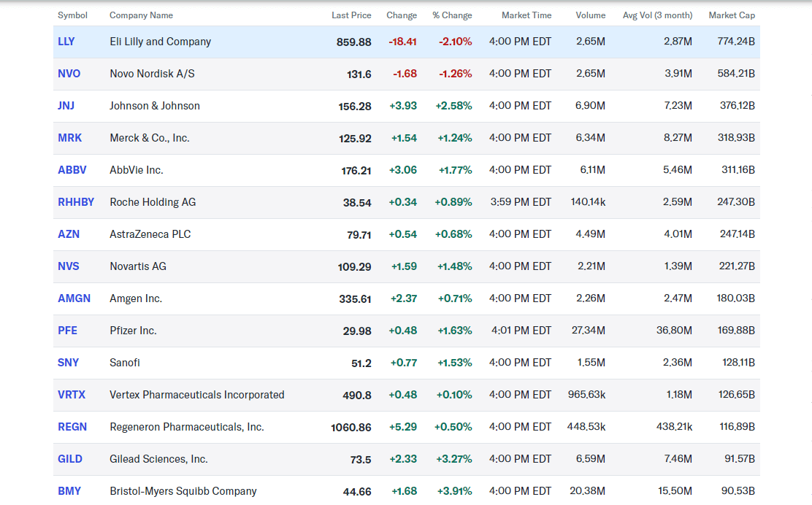Select the Amgen Inc. name
Screen dimensions: 812x505
coord(136,298)
